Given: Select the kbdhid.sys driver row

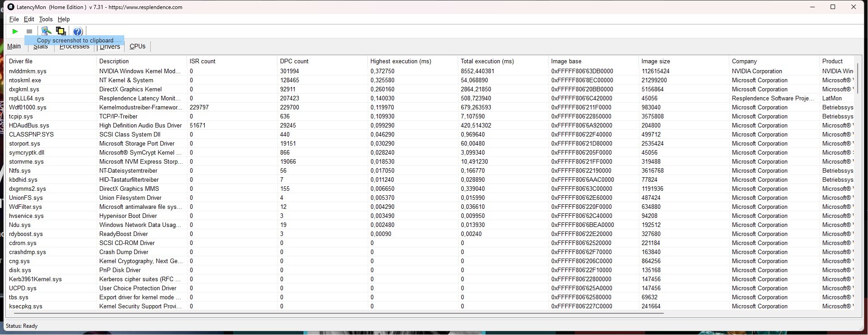Looking at the screenshot, I should 431,179.
